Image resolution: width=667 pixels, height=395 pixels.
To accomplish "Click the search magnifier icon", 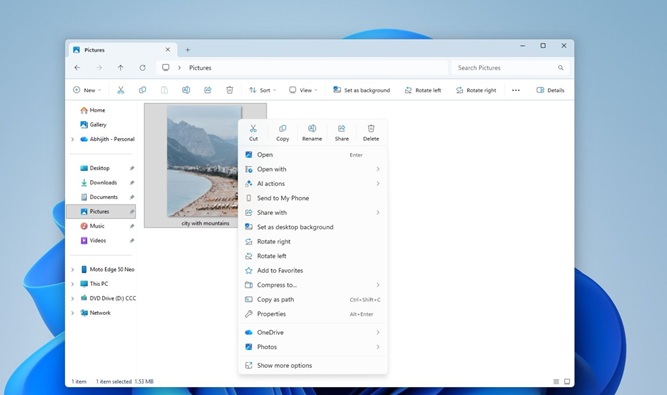I will (561, 68).
